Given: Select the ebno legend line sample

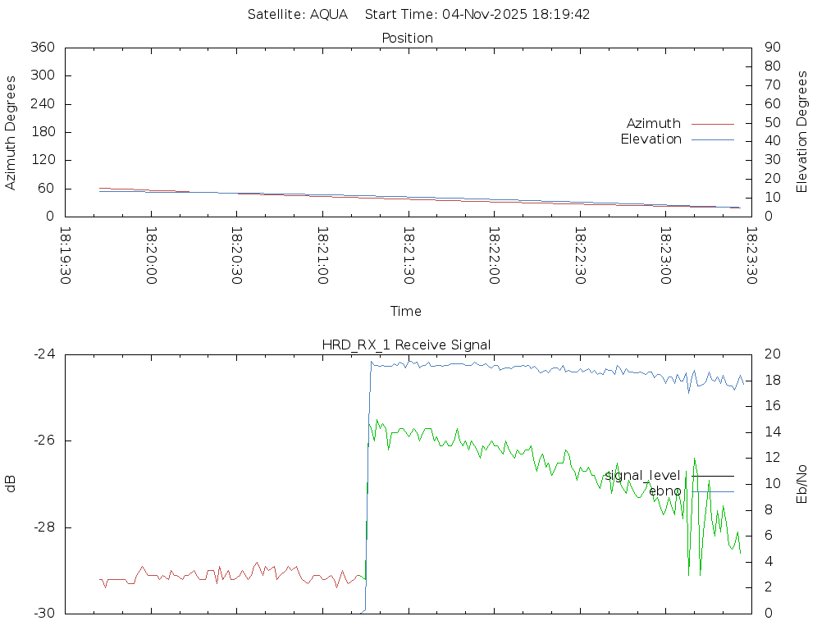Looking at the screenshot, I should [712, 491].
